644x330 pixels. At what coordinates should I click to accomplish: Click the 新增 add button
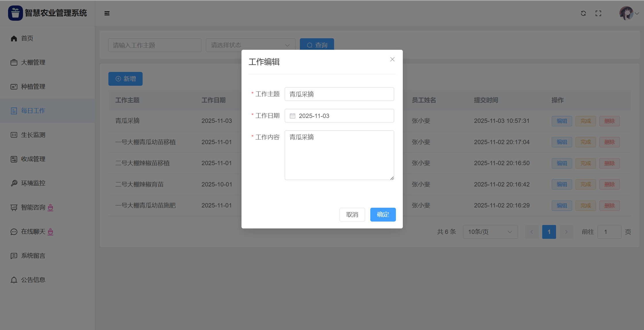coord(125,79)
